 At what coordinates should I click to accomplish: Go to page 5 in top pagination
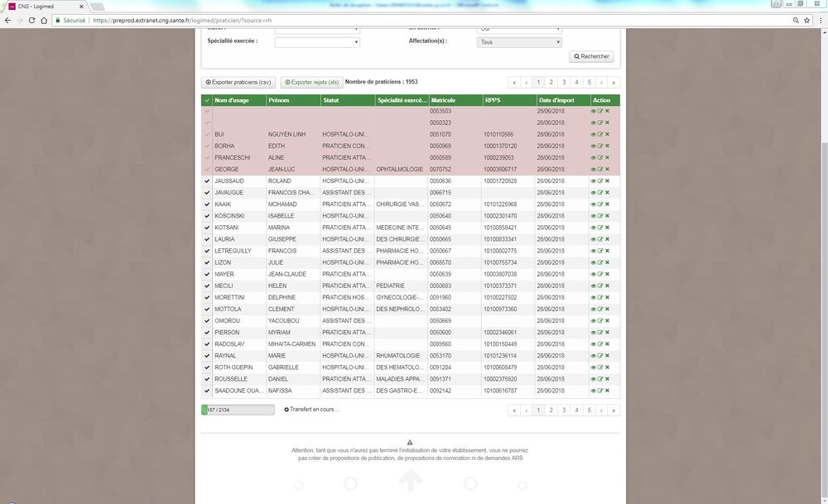pos(590,82)
